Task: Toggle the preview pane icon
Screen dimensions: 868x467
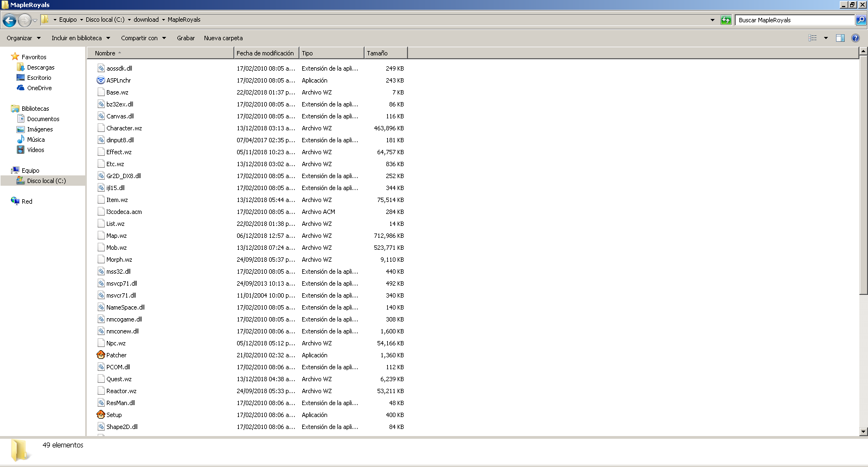Action: 840,38
